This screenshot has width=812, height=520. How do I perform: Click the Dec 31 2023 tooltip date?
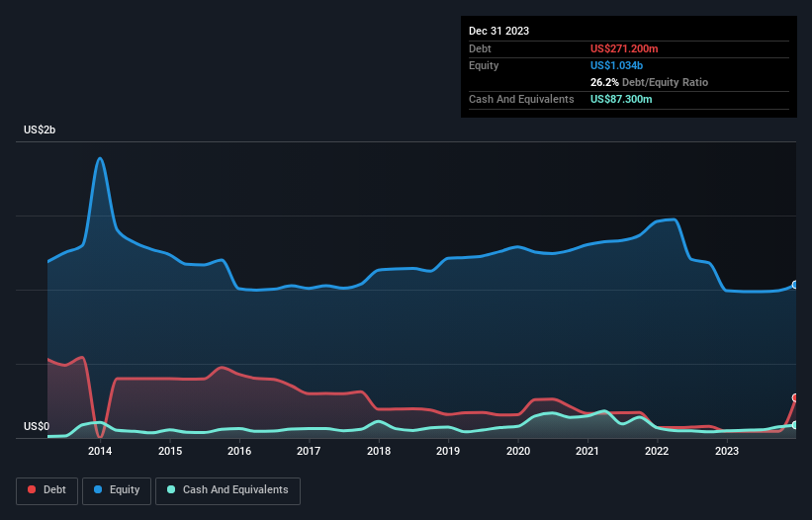pos(498,31)
